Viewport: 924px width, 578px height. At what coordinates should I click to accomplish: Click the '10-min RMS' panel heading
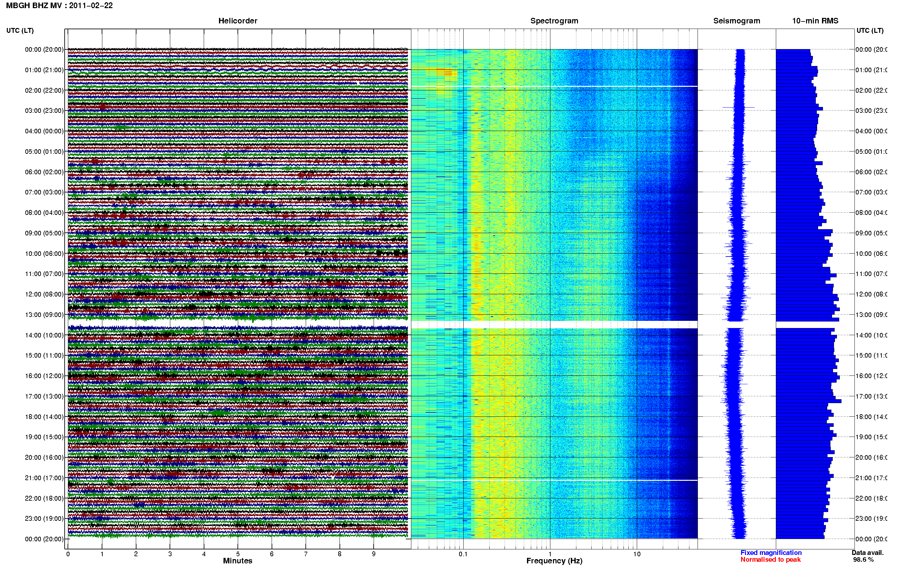tap(815, 21)
